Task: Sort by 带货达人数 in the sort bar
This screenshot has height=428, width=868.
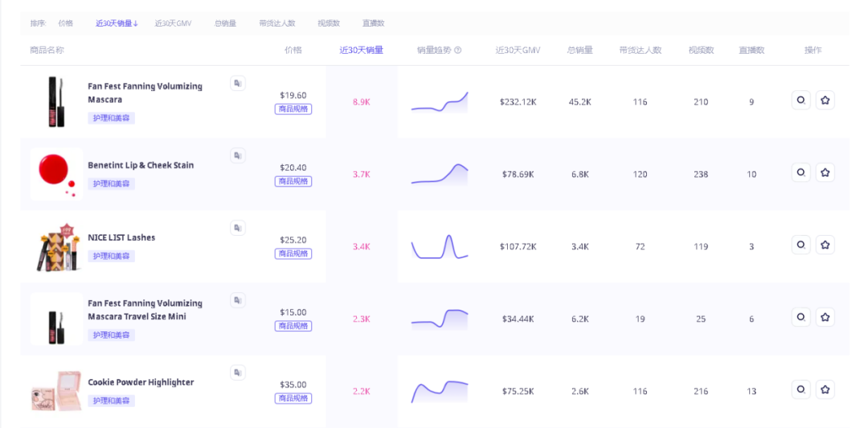Action: pyautogui.click(x=277, y=23)
